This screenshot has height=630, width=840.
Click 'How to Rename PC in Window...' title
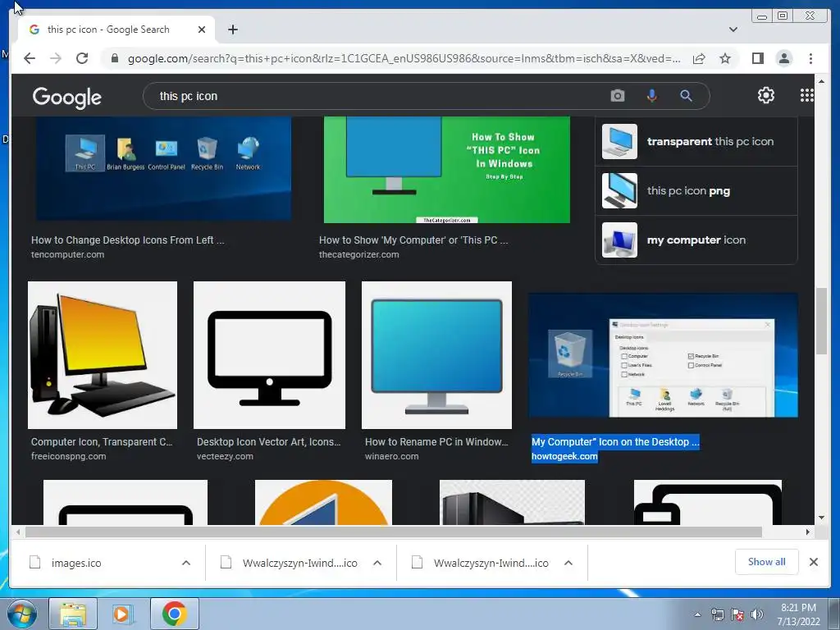tap(436, 442)
